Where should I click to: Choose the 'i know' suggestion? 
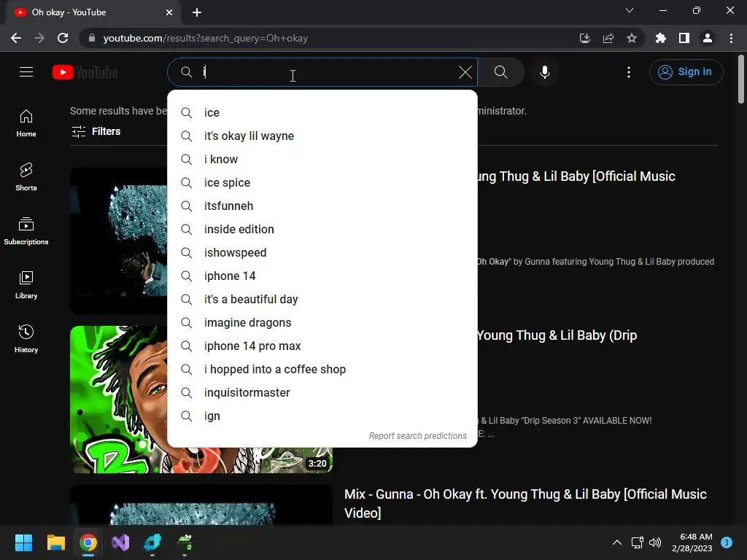(322, 160)
